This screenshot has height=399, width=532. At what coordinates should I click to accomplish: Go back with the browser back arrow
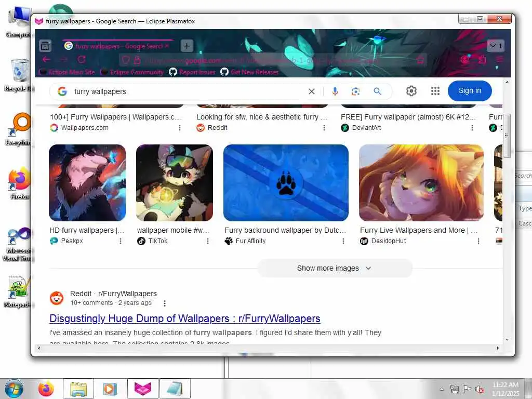(46, 60)
